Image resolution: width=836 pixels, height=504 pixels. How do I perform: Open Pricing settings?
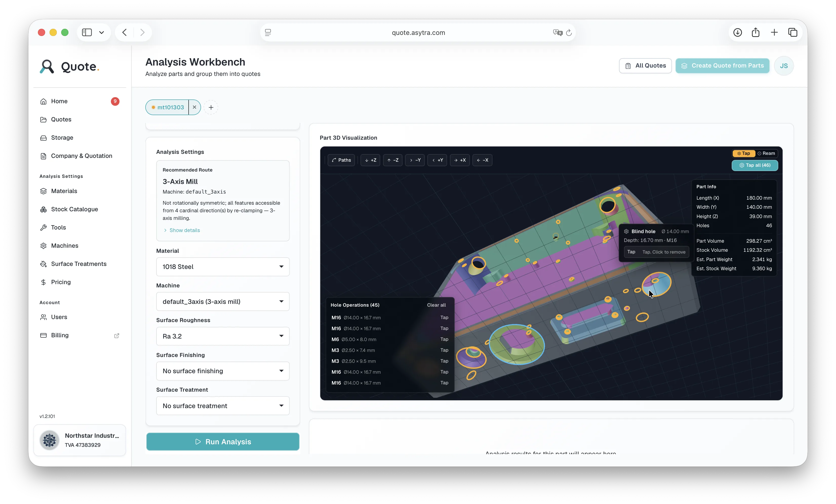(x=80, y=282)
